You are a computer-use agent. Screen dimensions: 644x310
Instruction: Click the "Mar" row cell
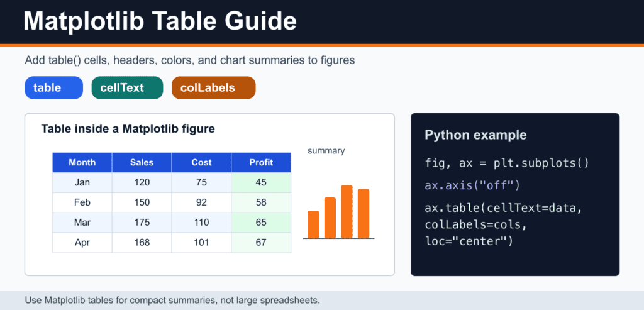pos(82,223)
